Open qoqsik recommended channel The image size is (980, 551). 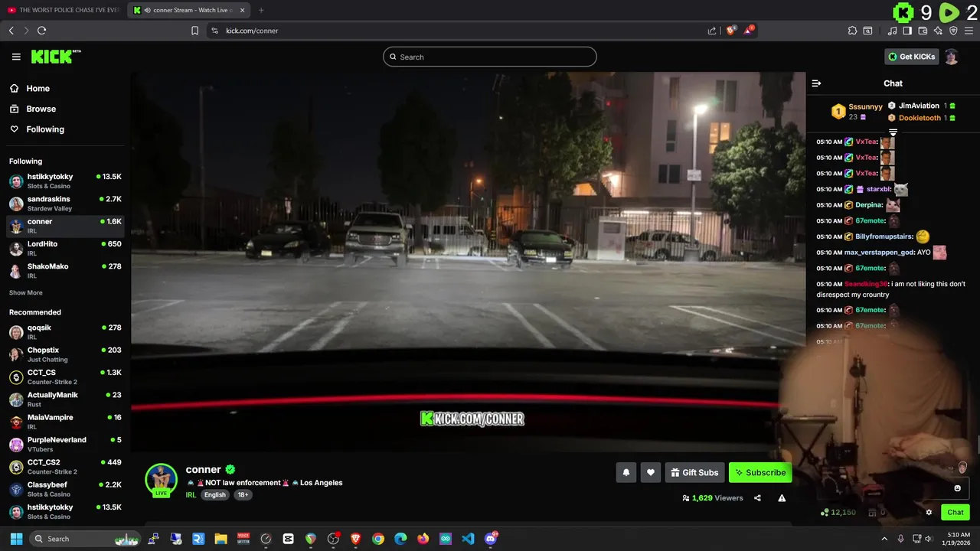pyautogui.click(x=65, y=331)
